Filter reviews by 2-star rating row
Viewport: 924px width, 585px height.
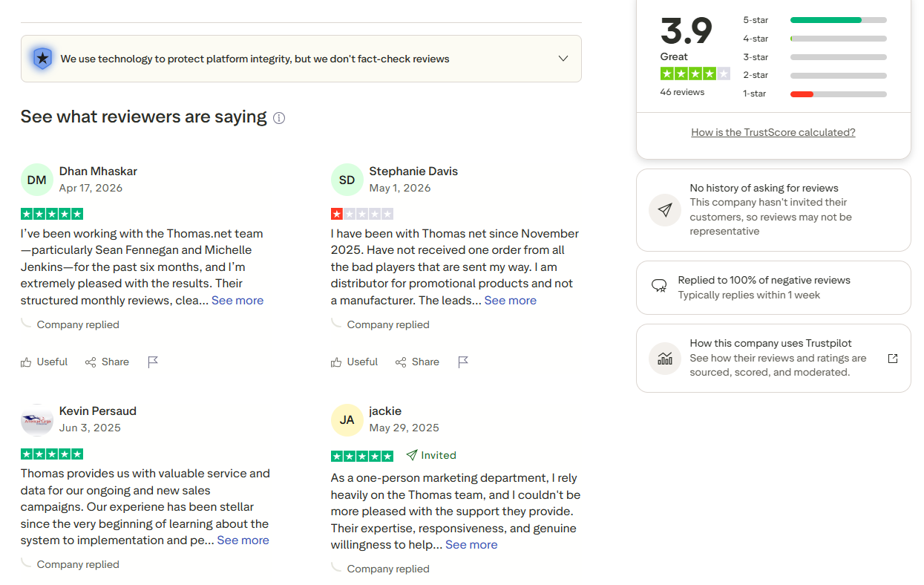[815, 75]
